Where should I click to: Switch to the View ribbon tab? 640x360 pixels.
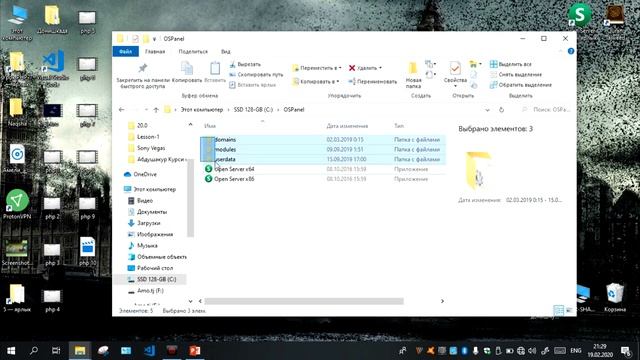226,51
